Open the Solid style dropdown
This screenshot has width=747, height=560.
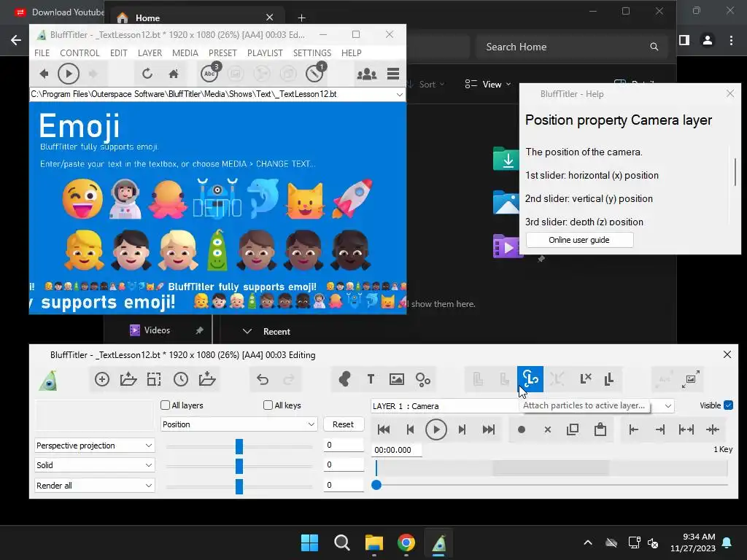(x=94, y=465)
